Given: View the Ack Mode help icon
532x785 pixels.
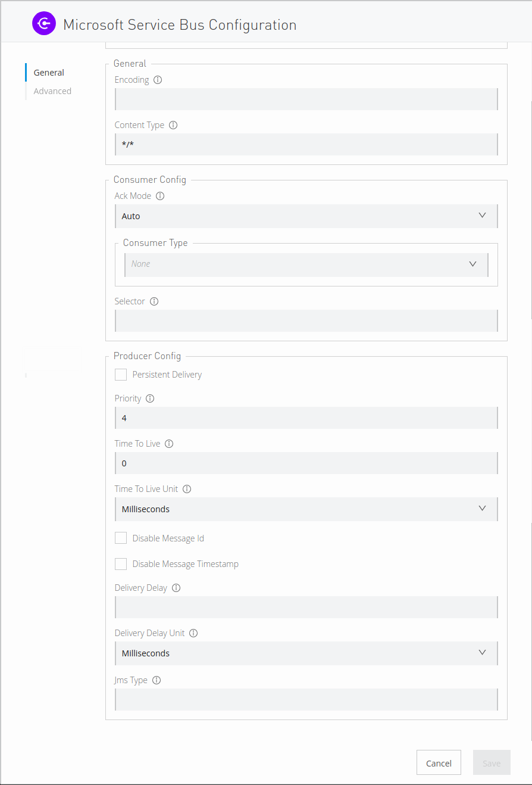Looking at the screenshot, I should [159, 195].
